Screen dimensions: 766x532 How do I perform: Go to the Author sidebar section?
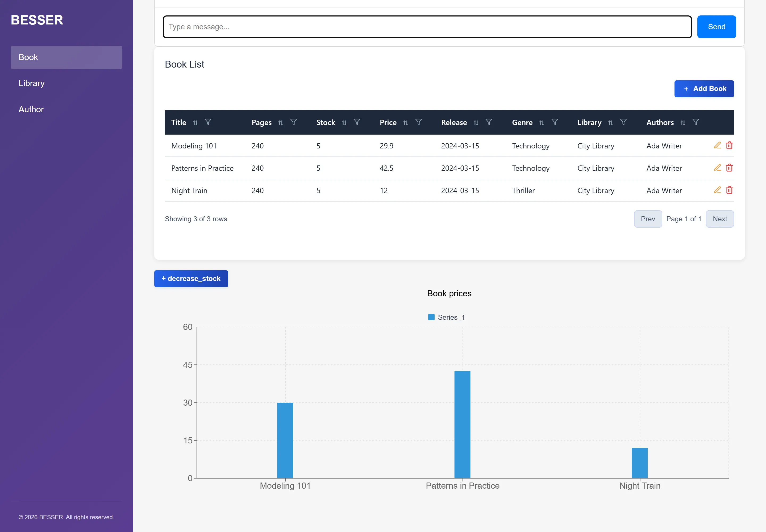tap(66, 109)
